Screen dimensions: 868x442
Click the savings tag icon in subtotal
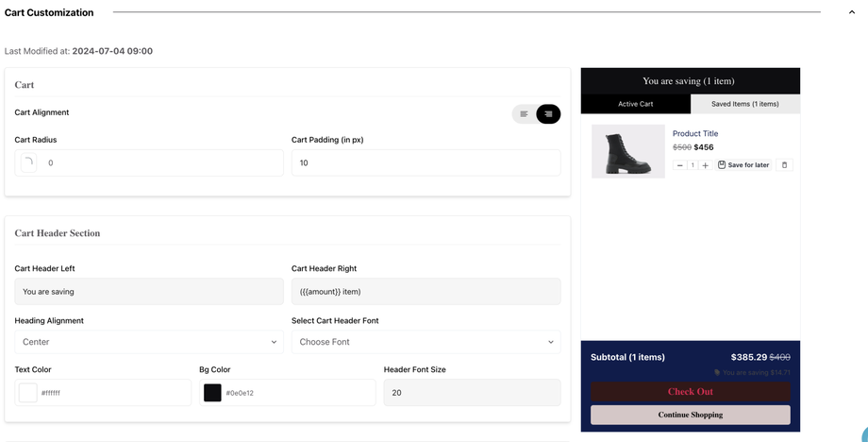click(717, 372)
